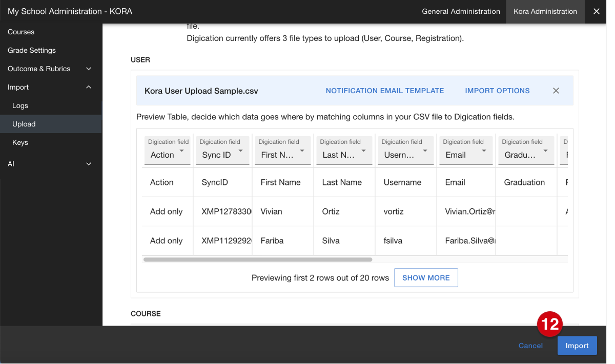Click the Kora User Upload Sample.csv filename
This screenshot has width=615, height=364.
click(201, 91)
